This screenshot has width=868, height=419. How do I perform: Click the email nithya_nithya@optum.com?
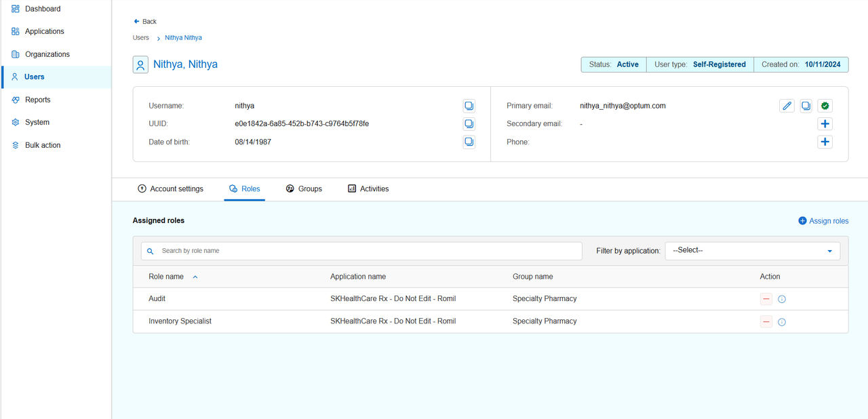coord(623,106)
